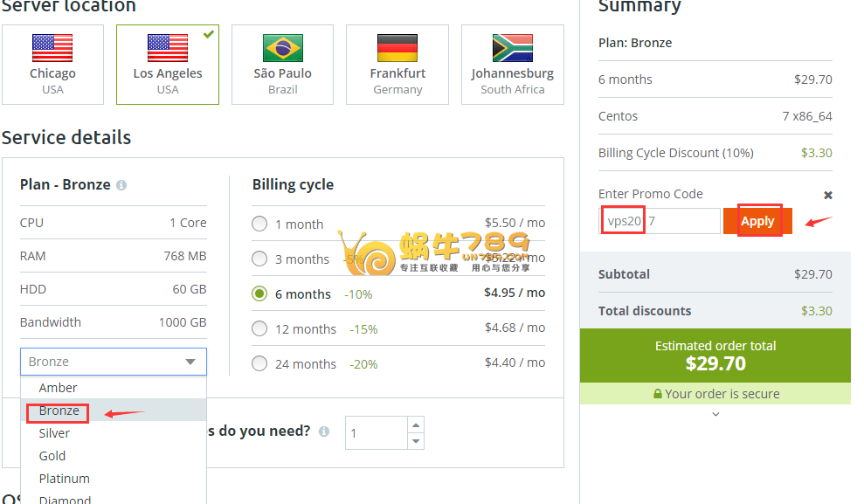
Task: Select the 3 months billing option
Action: (259, 259)
